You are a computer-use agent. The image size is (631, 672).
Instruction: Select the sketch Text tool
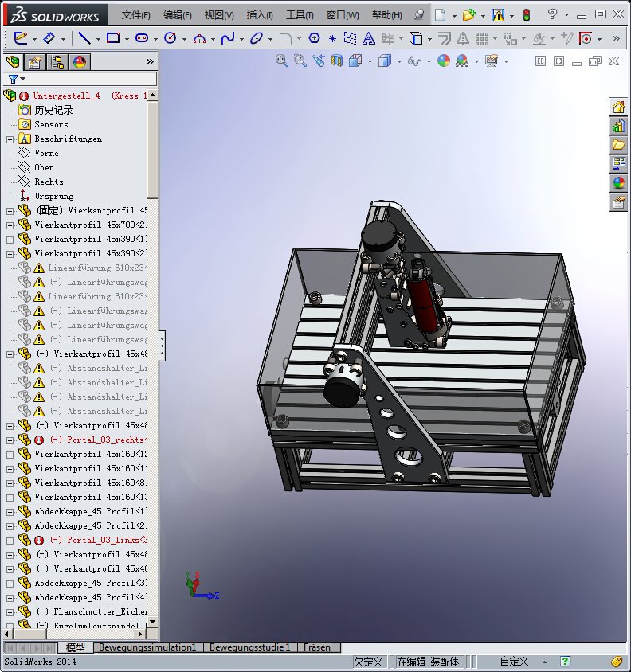pos(368,39)
